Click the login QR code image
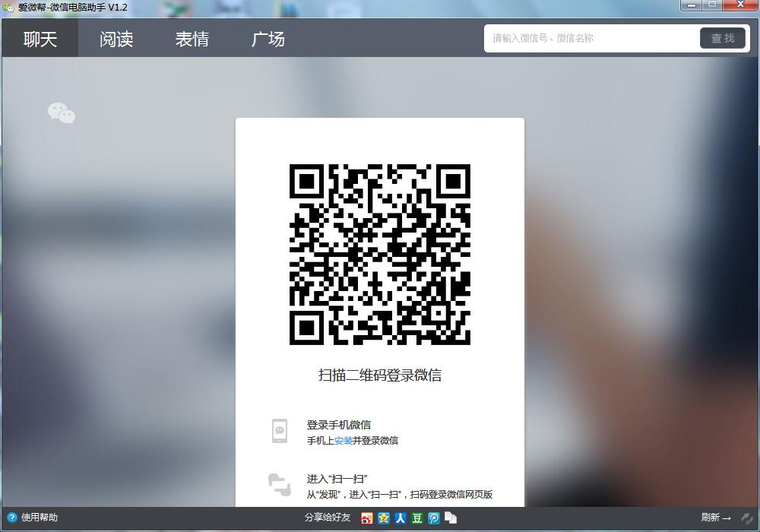Viewport: 760px width, 532px height. pyautogui.click(x=380, y=255)
